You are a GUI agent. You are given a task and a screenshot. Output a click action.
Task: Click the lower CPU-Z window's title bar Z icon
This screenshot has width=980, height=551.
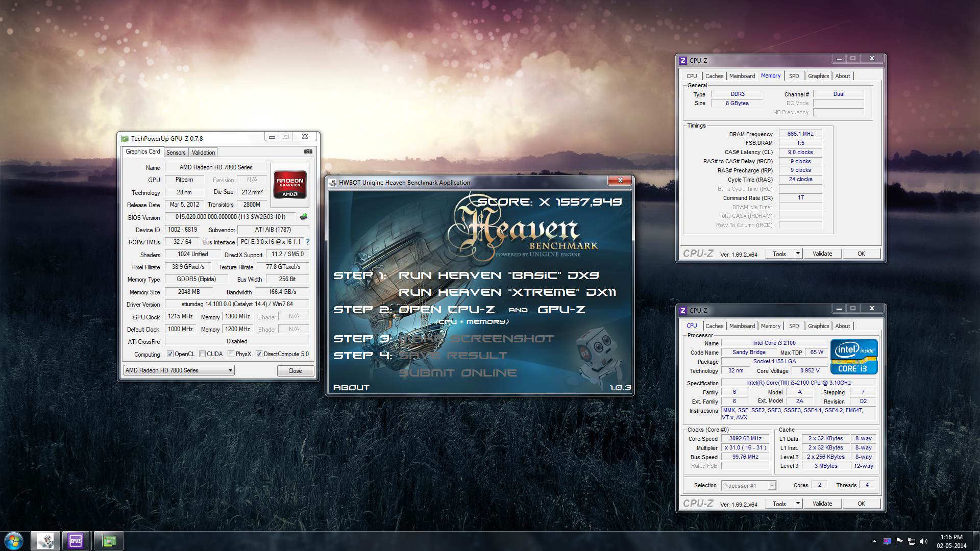click(683, 310)
